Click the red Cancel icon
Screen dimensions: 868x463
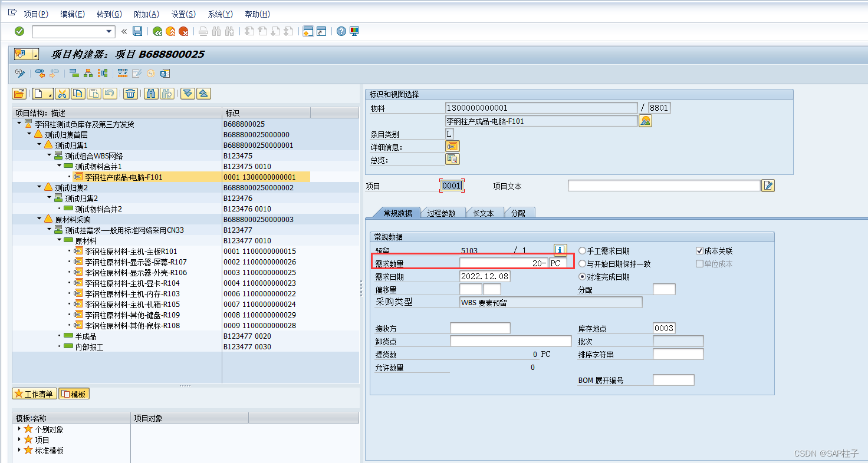pos(183,31)
